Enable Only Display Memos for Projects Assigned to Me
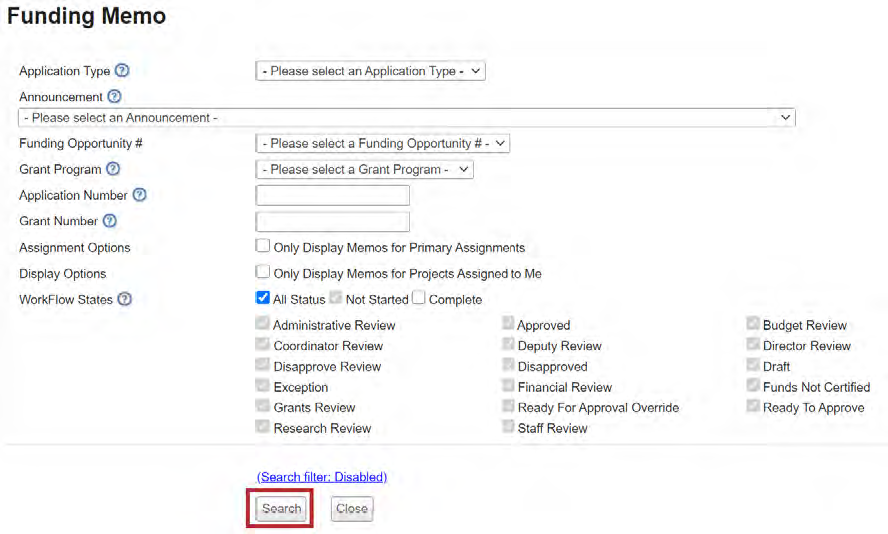 (x=263, y=272)
